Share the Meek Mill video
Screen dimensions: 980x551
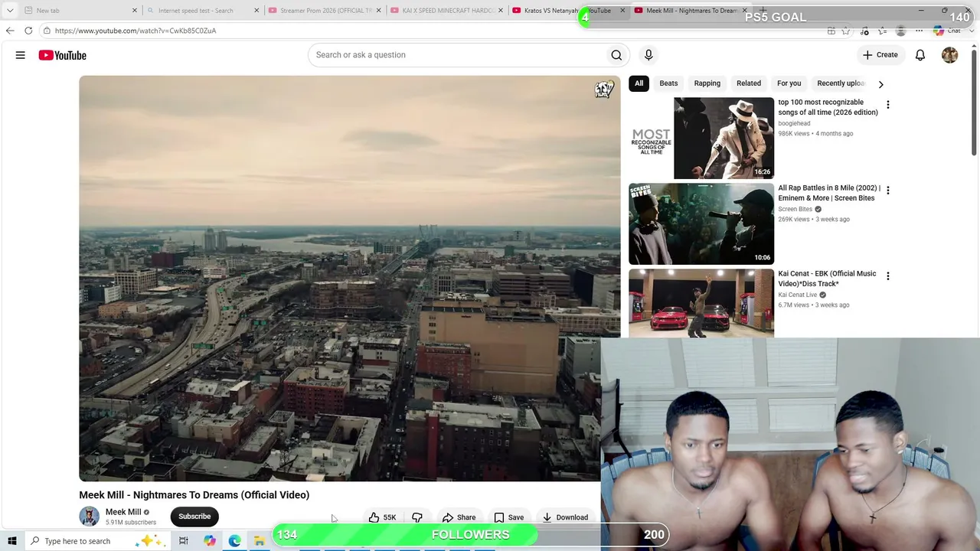coord(459,517)
